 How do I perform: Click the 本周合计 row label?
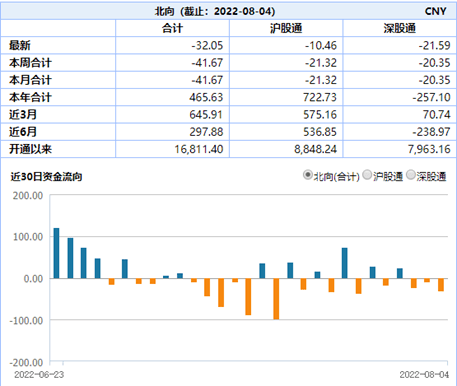(x=30, y=63)
